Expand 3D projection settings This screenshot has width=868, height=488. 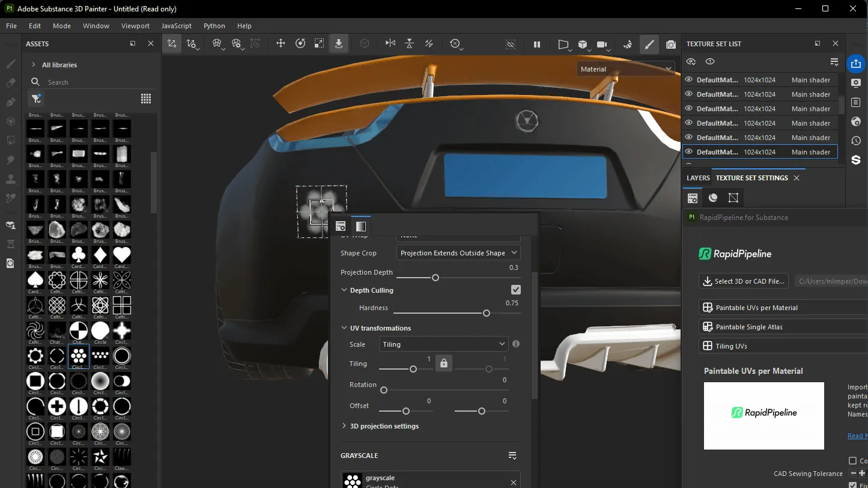click(x=344, y=426)
